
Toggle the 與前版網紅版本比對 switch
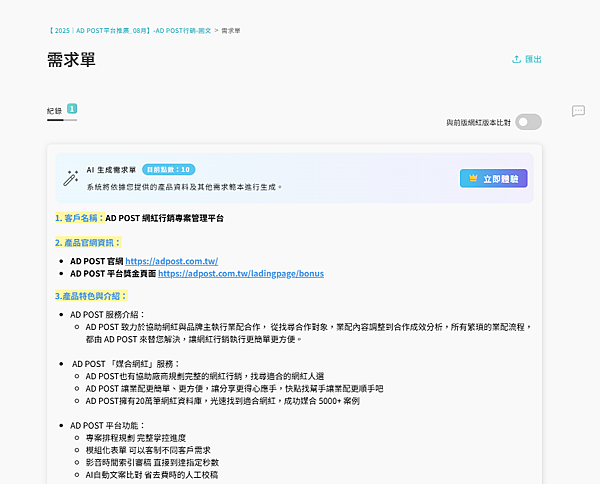pyautogui.click(x=528, y=122)
